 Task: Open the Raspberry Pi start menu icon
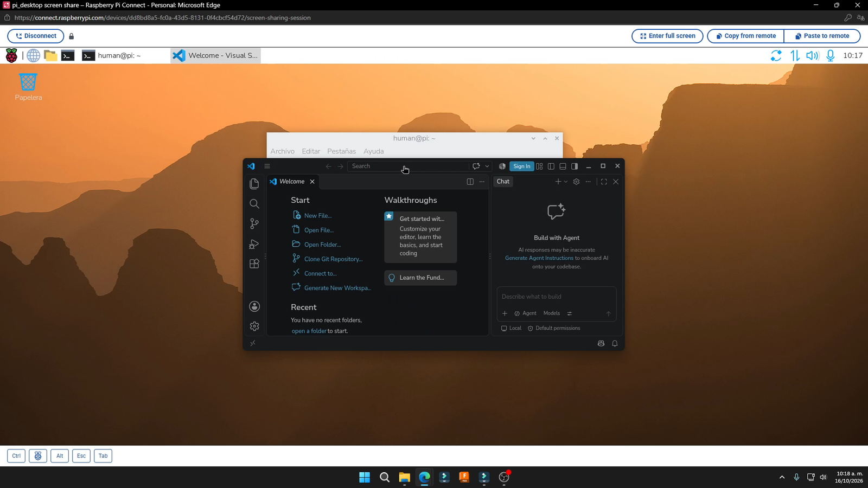11,55
